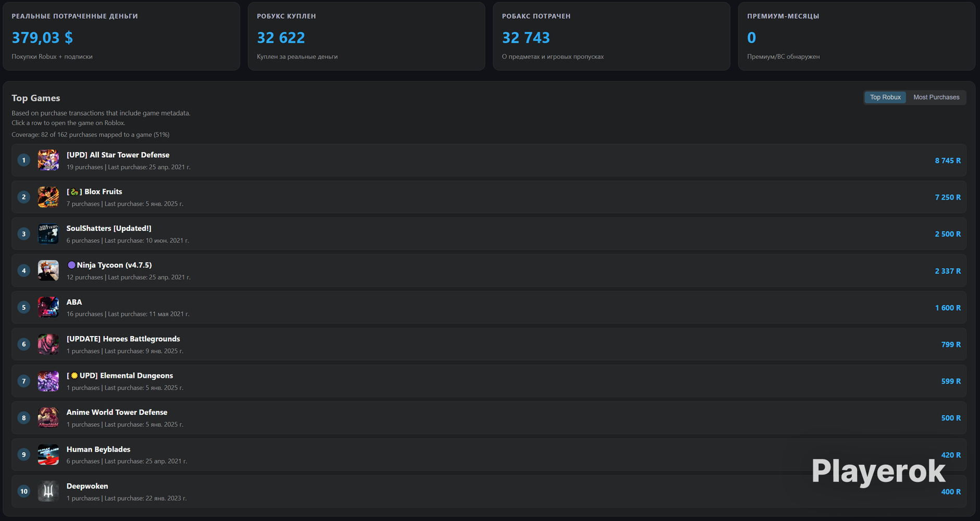Open the Heroes Battlegrounds game icon
The image size is (980, 521).
[x=48, y=344]
